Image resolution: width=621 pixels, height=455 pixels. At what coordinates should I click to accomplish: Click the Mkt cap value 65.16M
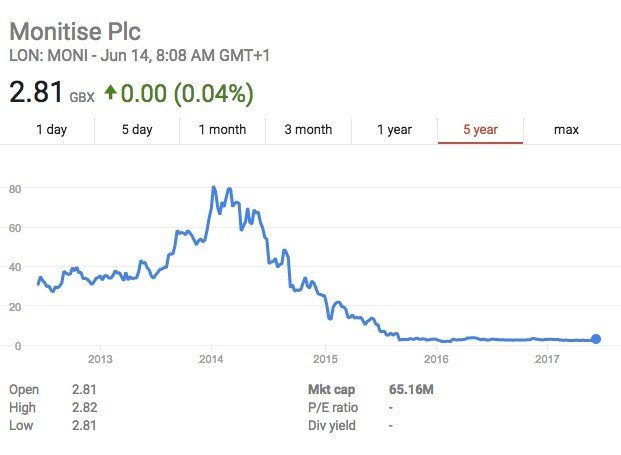[x=411, y=388]
